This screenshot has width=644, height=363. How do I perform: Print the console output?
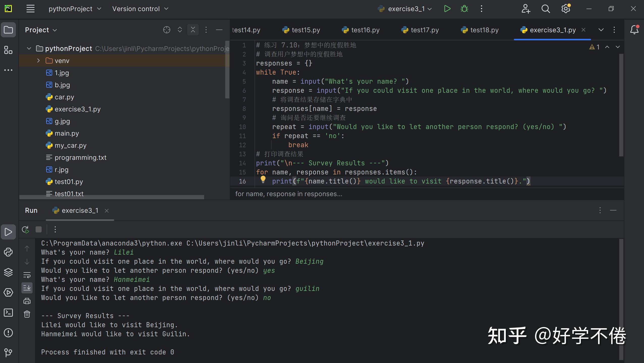coord(27,300)
